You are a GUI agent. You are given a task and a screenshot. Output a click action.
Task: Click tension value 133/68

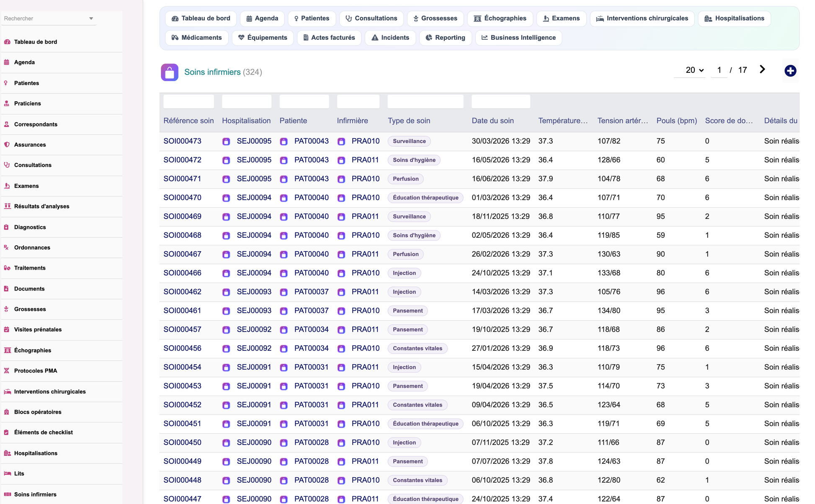click(x=609, y=273)
